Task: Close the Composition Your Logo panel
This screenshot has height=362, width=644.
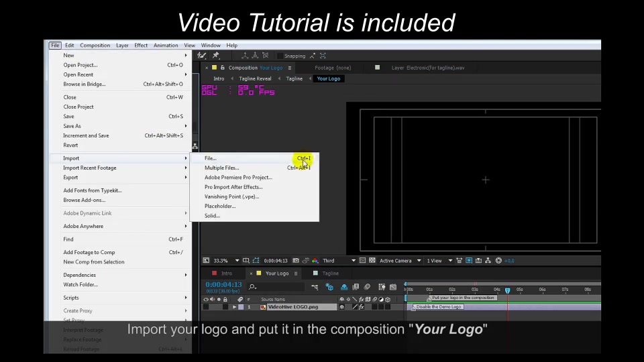Action: 207,68
